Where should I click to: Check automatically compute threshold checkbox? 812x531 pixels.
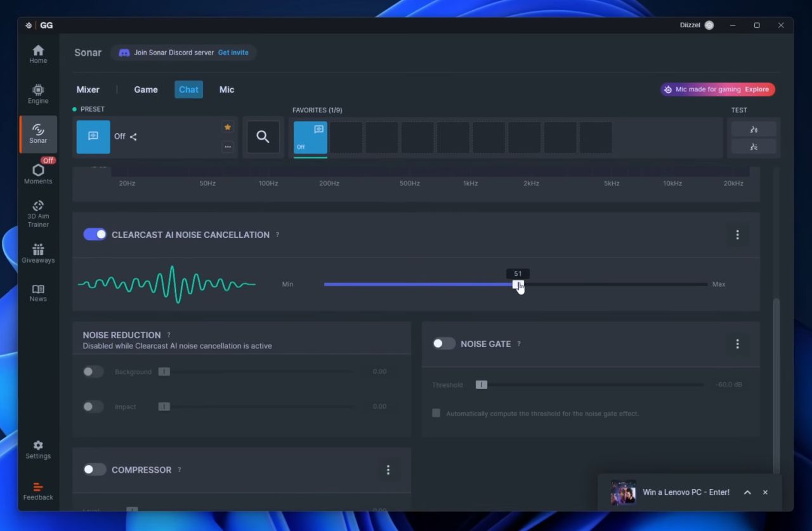[436, 413]
